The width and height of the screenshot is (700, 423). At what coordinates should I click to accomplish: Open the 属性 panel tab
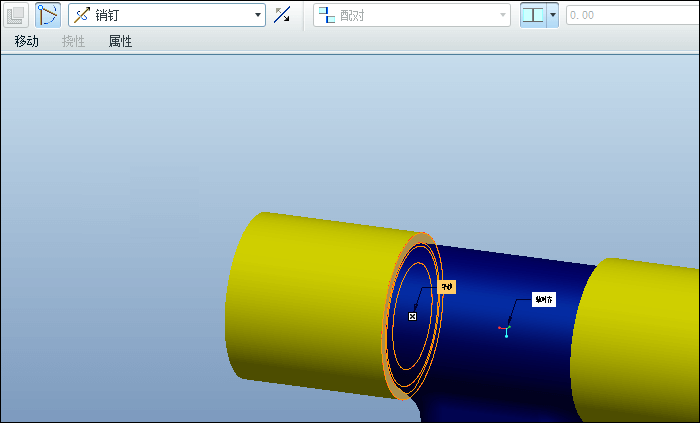(120, 41)
